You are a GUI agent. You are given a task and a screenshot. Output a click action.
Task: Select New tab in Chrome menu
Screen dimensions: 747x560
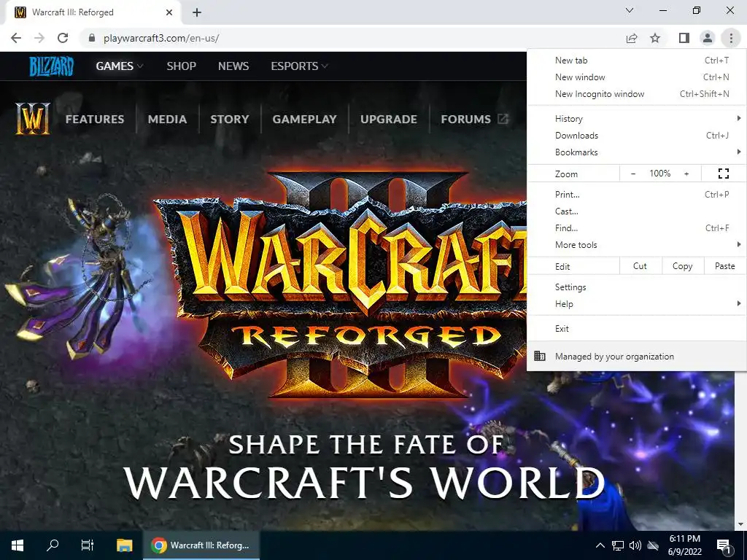pos(636,61)
